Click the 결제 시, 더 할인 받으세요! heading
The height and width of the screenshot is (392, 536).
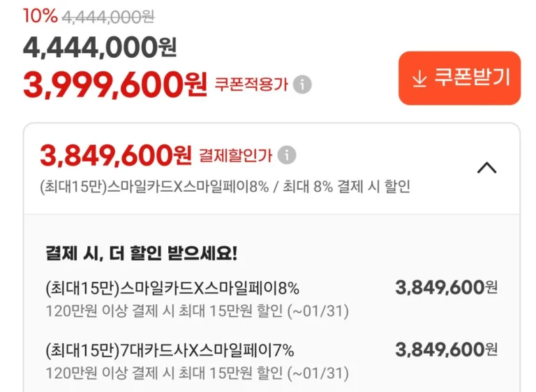point(141,253)
